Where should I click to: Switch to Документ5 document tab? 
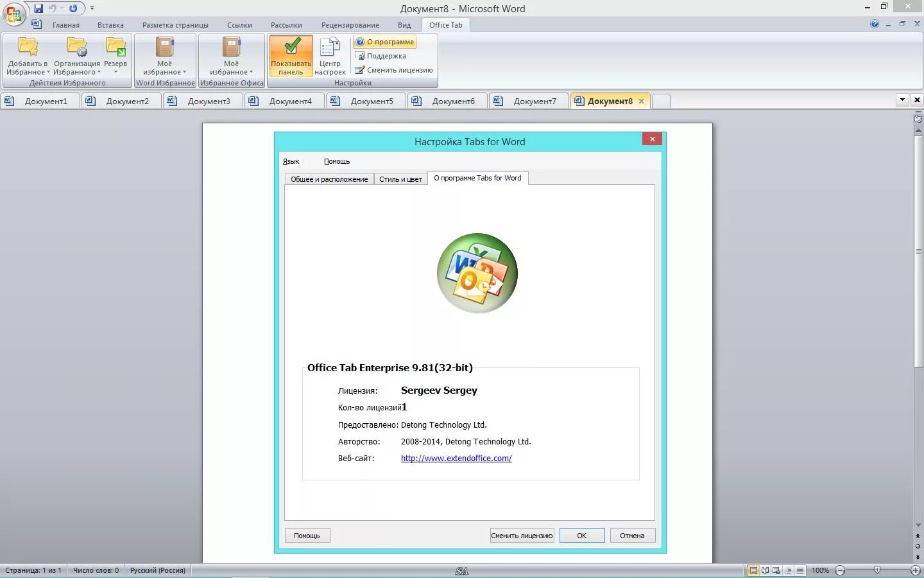[366, 101]
